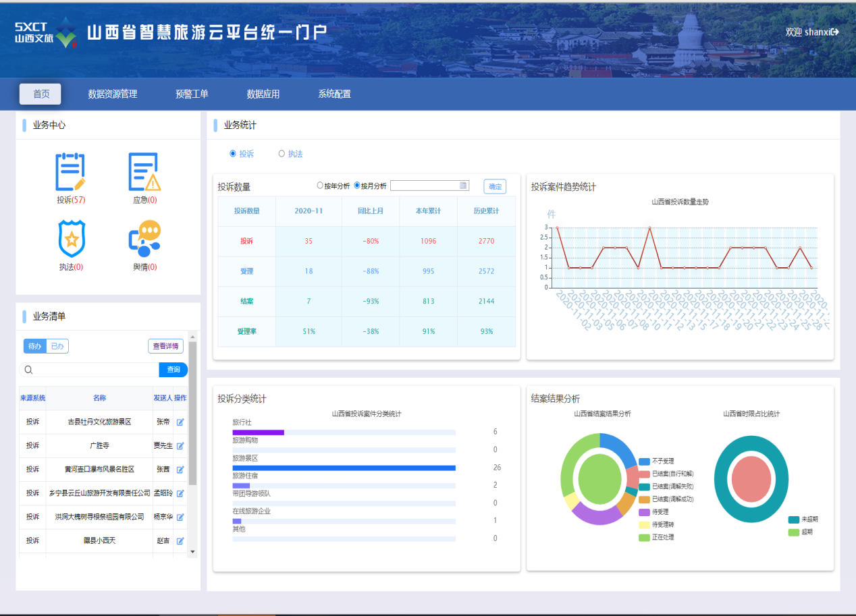The image size is (856, 616).
Task: Open the date picker calendar icon
Action: [x=463, y=186]
